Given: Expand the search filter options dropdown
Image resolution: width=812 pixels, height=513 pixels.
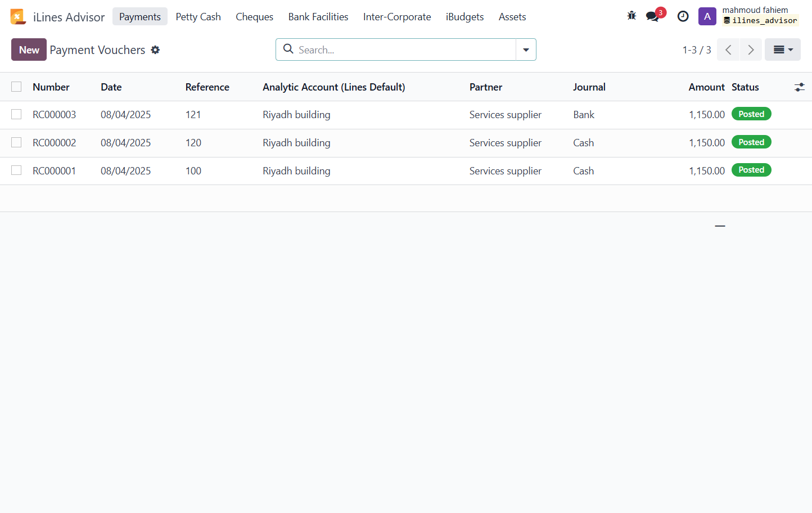Looking at the screenshot, I should point(526,49).
